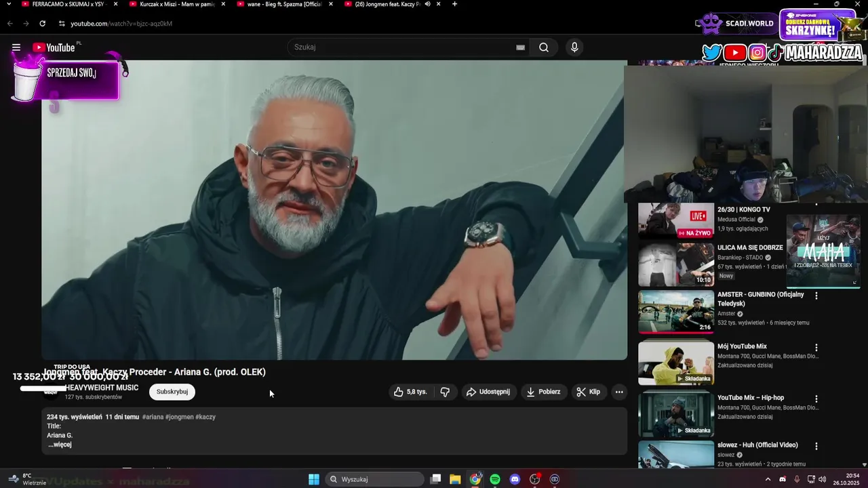The height and width of the screenshot is (488, 868).
Task: Switch to wane - Bieg ft. Spazma tab
Action: (285, 4)
